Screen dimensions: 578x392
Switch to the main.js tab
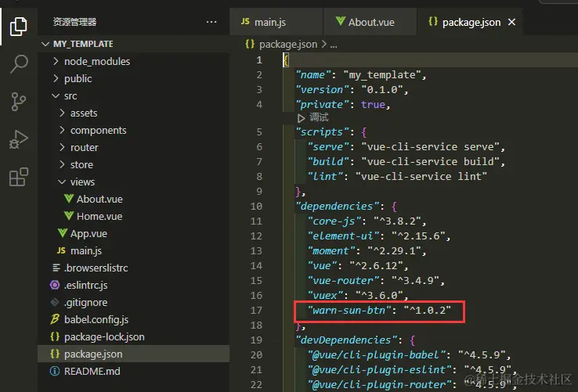click(276, 22)
